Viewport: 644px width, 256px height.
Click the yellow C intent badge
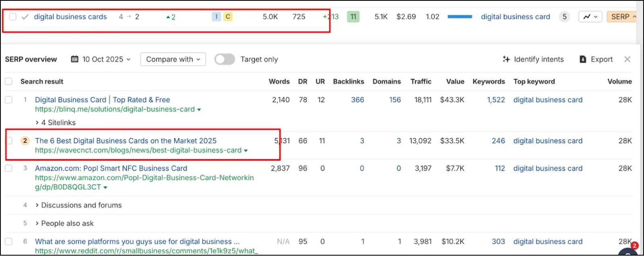tap(228, 17)
